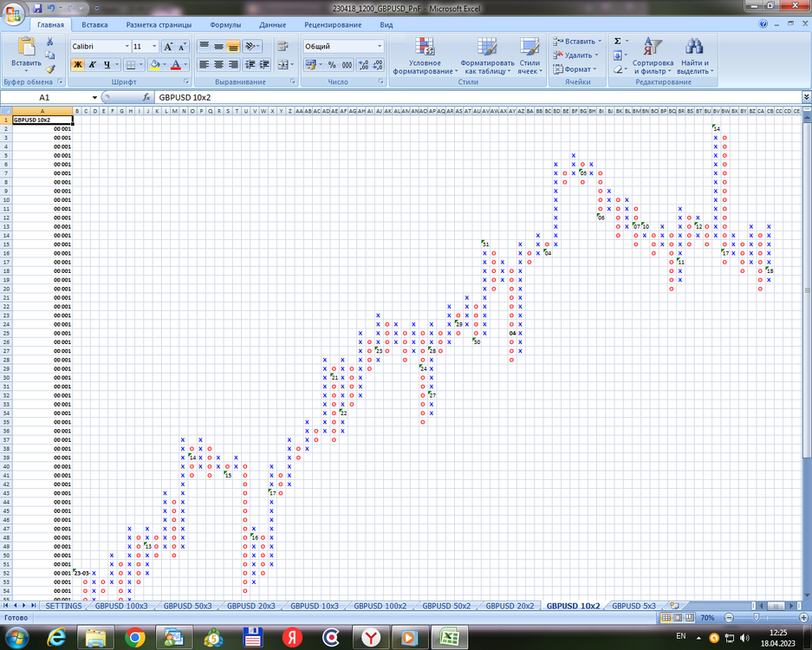The height and width of the screenshot is (650, 812).
Task: Click the Office button logo
Action: pyautogui.click(x=14, y=14)
